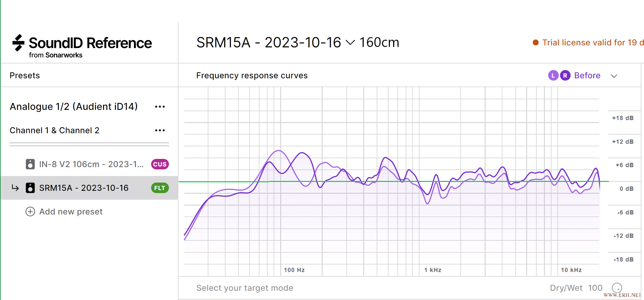Click the plus icon to add a preset
644x300 pixels.
(30, 212)
